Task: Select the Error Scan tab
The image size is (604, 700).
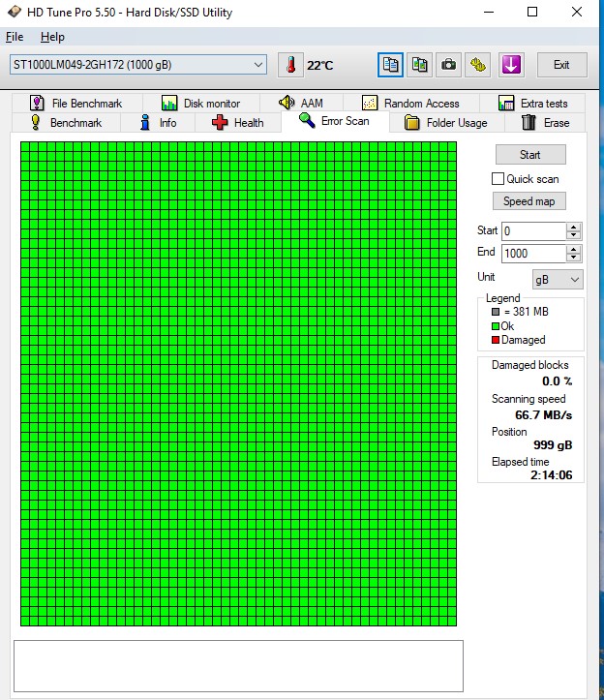Action: click(x=335, y=121)
